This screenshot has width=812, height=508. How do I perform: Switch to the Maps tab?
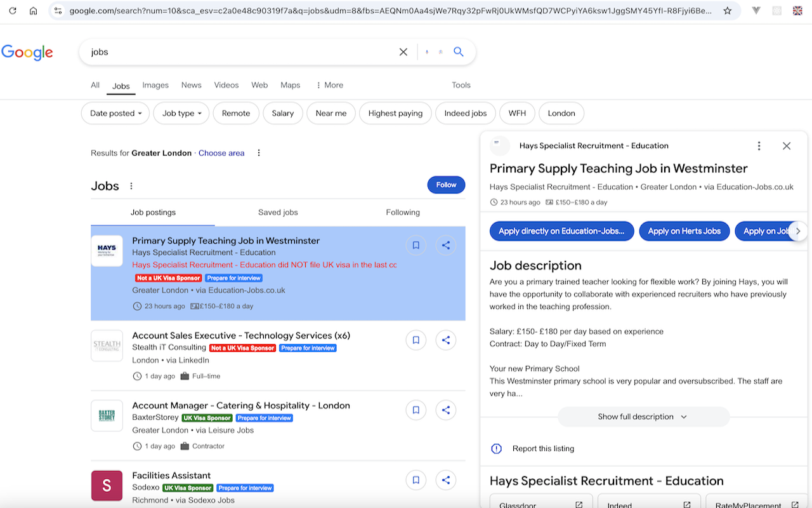click(x=290, y=85)
